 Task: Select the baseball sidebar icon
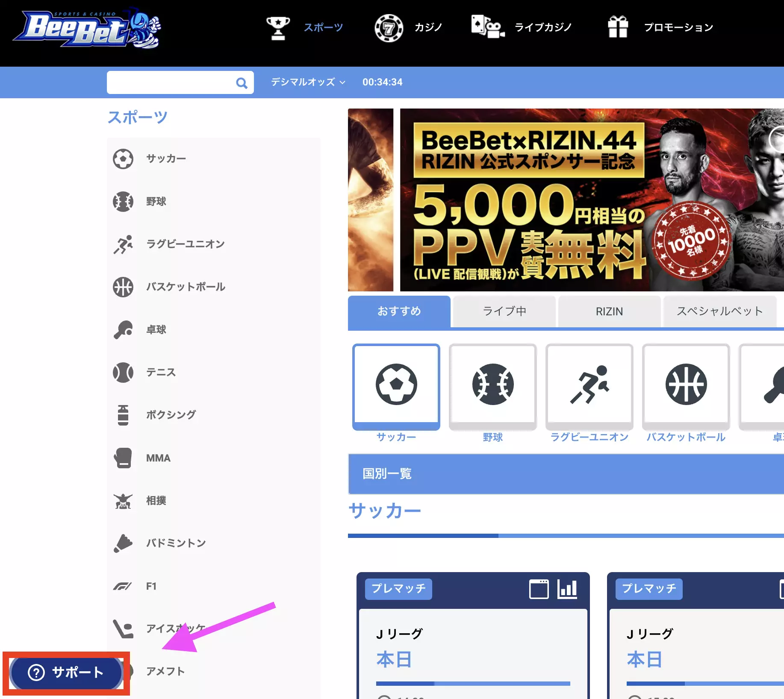pyautogui.click(x=123, y=202)
